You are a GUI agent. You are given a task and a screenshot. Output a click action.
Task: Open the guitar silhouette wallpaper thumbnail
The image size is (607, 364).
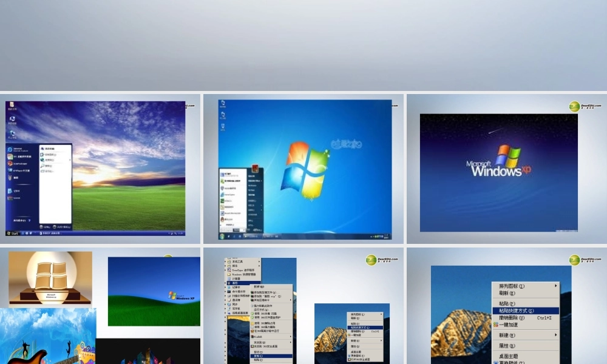click(x=47, y=337)
